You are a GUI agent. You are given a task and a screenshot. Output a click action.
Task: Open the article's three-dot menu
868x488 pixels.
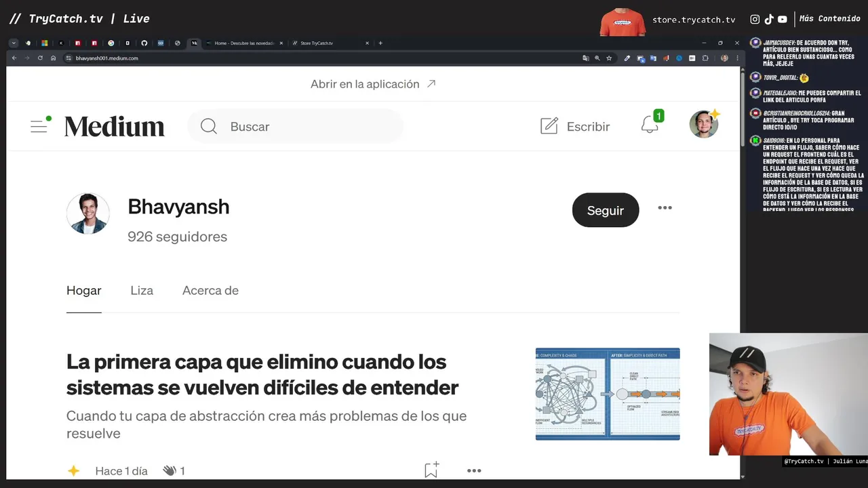(474, 470)
